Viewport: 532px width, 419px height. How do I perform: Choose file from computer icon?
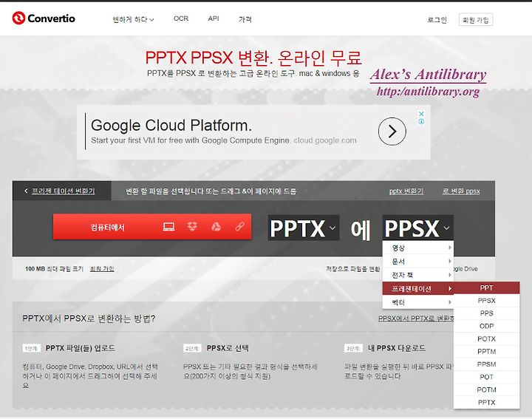(x=168, y=227)
